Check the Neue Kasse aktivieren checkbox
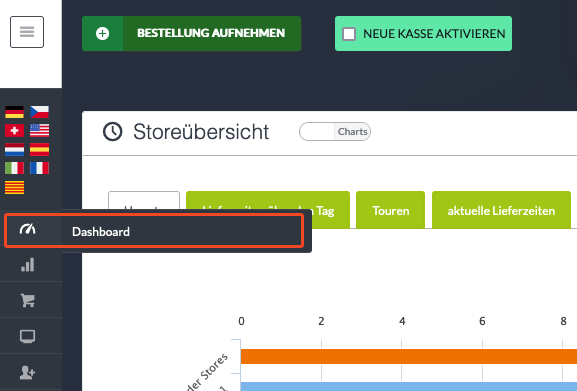The image size is (577, 391). (x=349, y=34)
